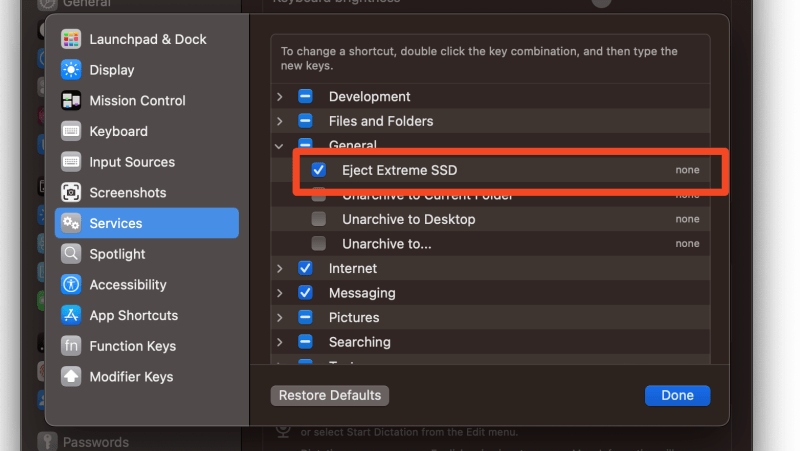The width and height of the screenshot is (800, 451).
Task: Click the Input Sources icon
Action: tap(71, 162)
